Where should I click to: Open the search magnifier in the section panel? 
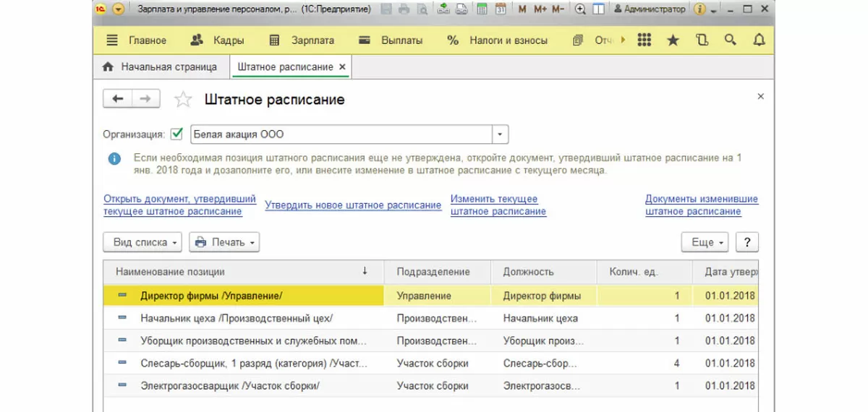[731, 40]
